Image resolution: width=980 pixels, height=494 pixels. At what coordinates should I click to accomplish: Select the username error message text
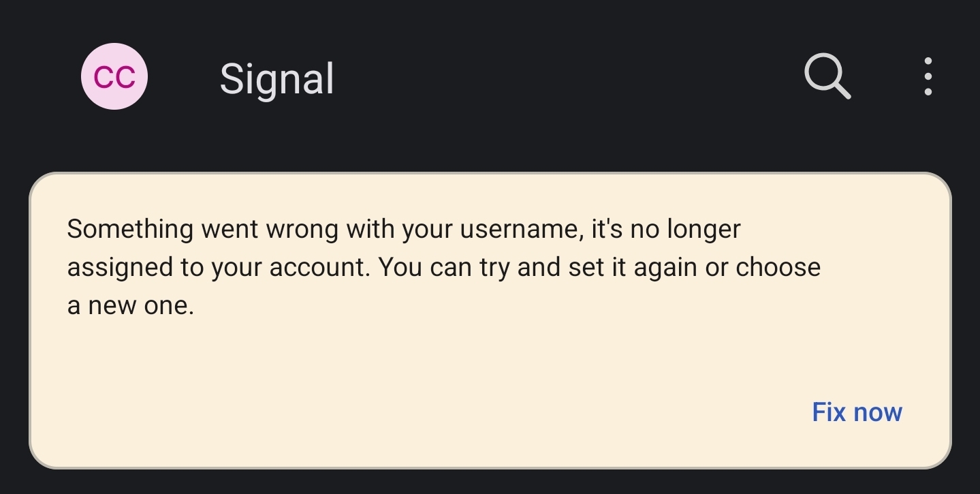pyautogui.click(x=443, y=267)
